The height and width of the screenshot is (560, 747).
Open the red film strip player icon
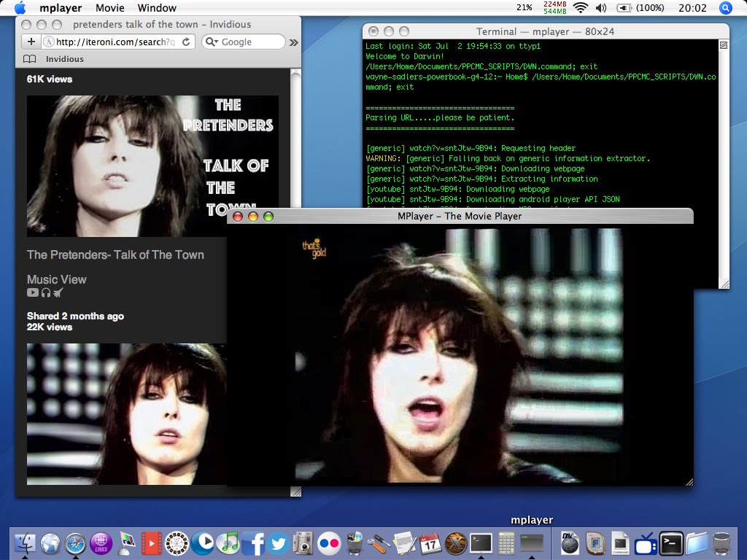[152, 543]
